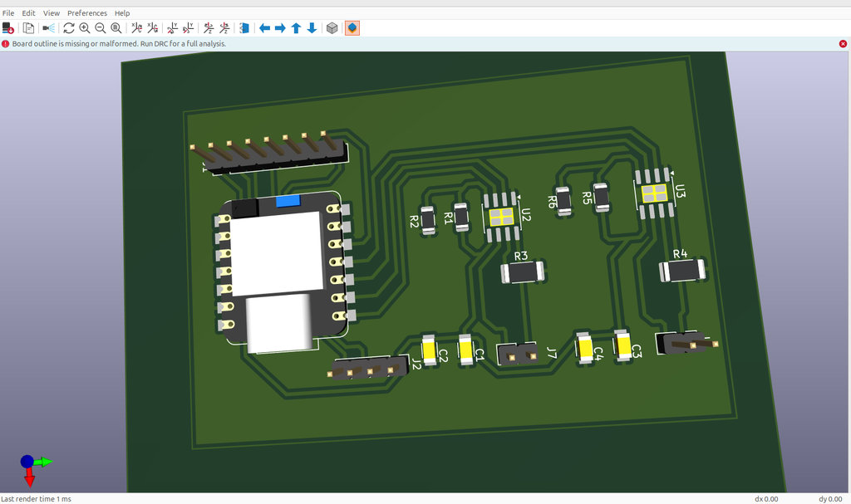
Task: Open the File menu
Action: (8, 13)
